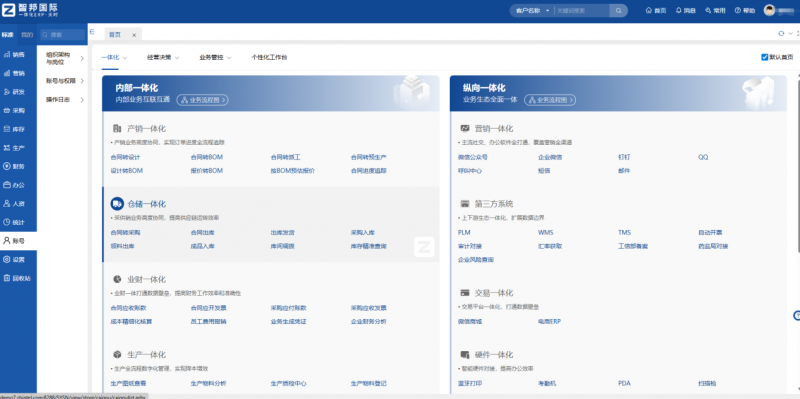Image resolution: width=800 pixels, height=399 pixels.
Task: Open 业务流程图 under 内部一体化
Action: (x=203, y=100)
